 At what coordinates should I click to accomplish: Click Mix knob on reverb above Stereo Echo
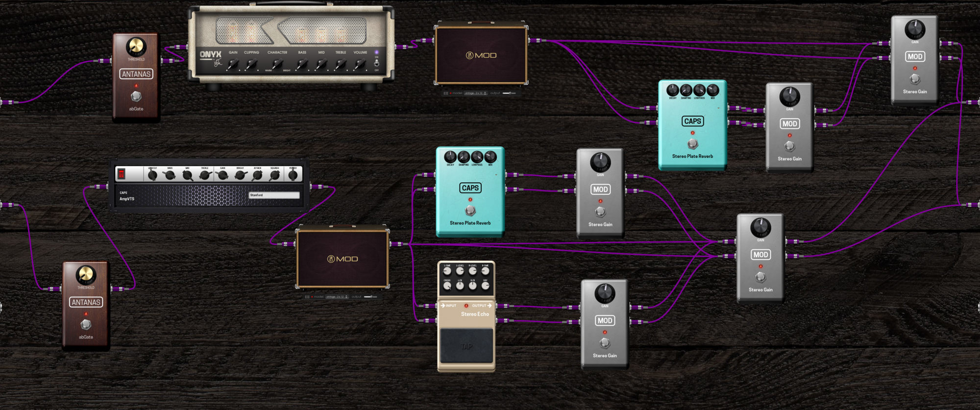[490, 157]
